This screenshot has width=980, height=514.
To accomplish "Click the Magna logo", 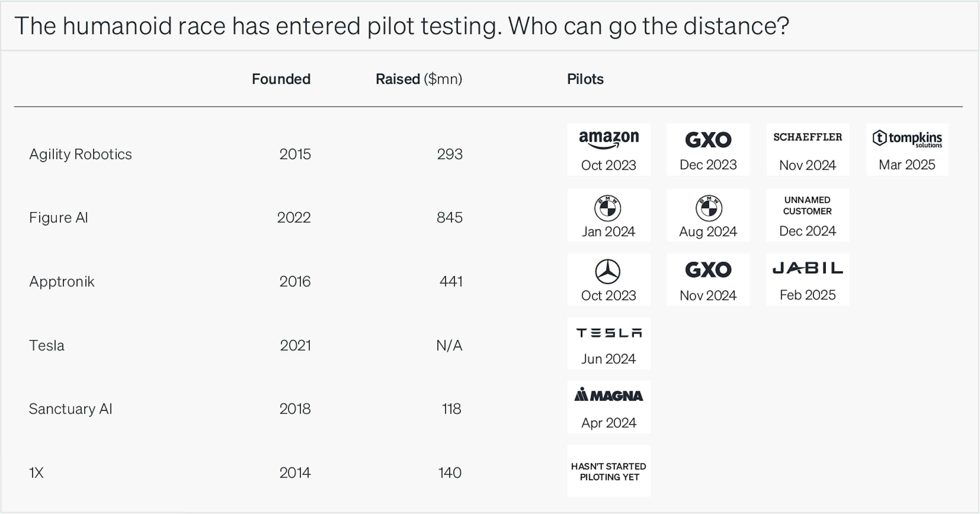I will coord(609,395).
